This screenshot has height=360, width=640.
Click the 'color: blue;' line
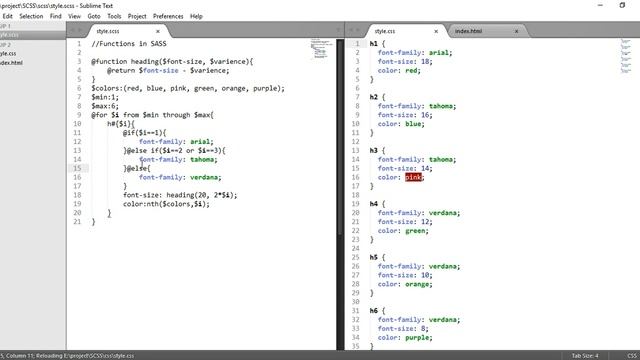point(401,124)
